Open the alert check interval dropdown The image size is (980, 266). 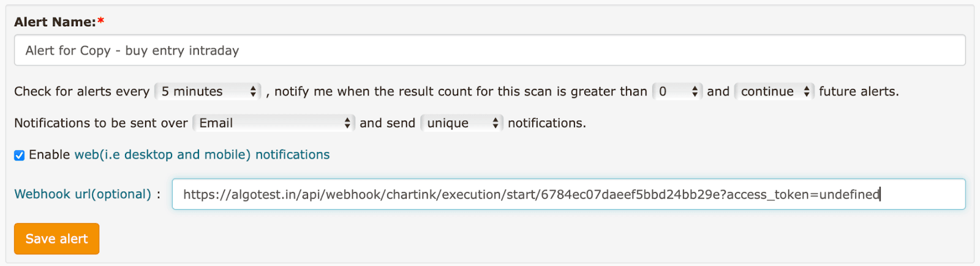(x=202, y=91)
